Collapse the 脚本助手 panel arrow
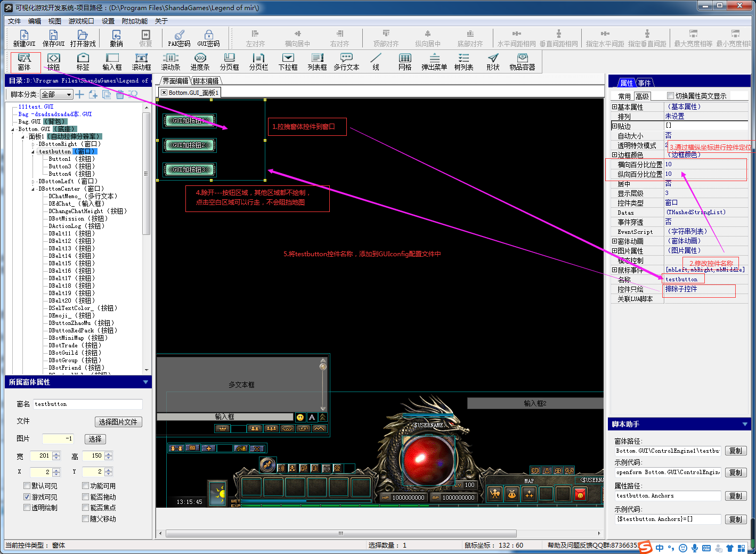Image resolution: width=756 pixels, height=554 pixels. point(745,424)
